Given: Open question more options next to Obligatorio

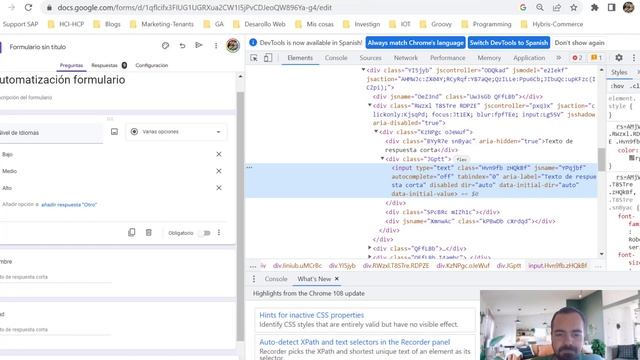Looking at the screenshot, I should point(219,232).
